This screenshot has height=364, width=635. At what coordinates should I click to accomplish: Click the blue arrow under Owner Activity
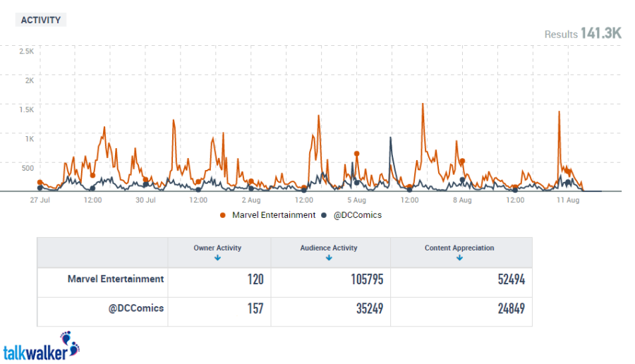coord(217,258)
